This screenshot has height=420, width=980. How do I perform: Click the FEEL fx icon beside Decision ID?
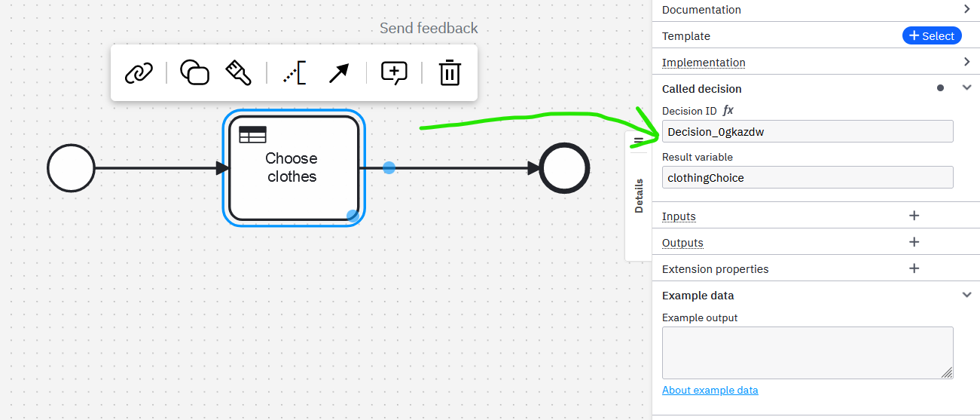[x=728, y=111]
